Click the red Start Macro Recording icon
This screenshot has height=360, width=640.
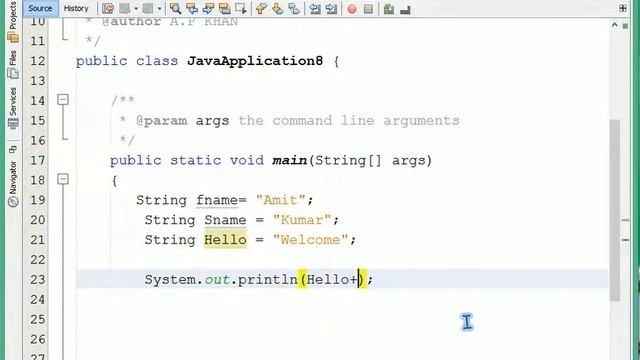[x=352, y=9]
